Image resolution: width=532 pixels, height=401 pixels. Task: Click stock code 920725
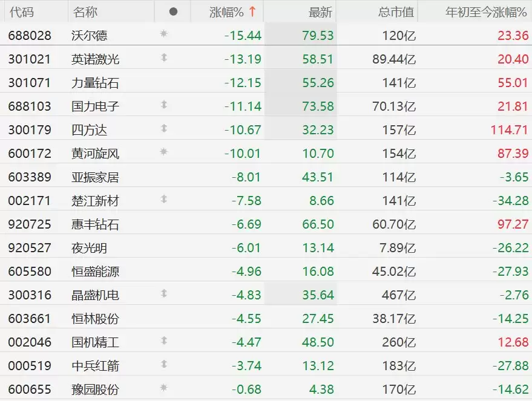point(30,224)
